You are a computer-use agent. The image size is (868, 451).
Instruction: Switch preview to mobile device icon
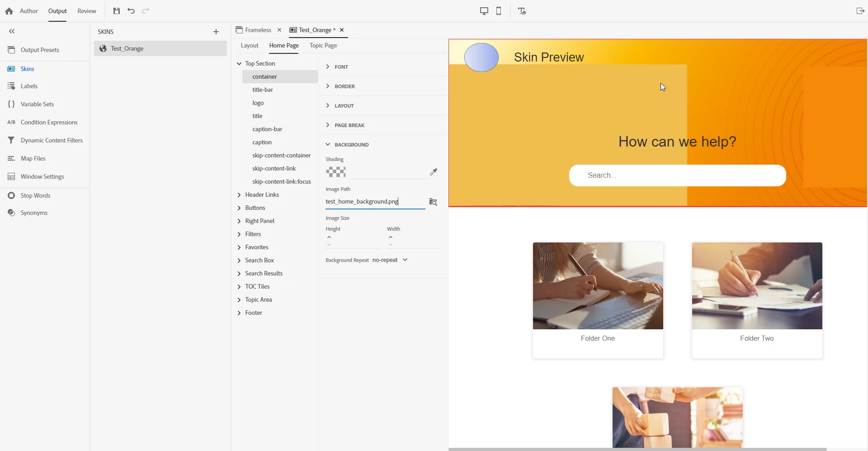pos(499,11)
